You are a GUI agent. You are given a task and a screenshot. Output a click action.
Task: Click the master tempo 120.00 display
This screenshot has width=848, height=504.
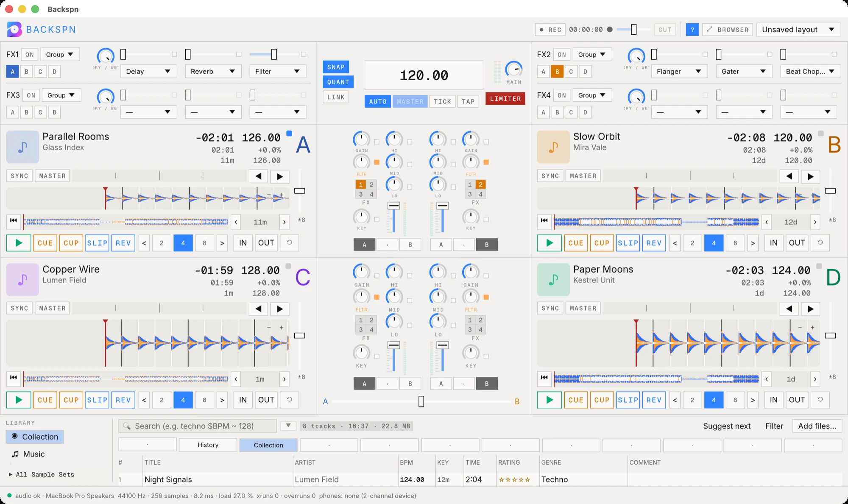click(x=424, y=75)
